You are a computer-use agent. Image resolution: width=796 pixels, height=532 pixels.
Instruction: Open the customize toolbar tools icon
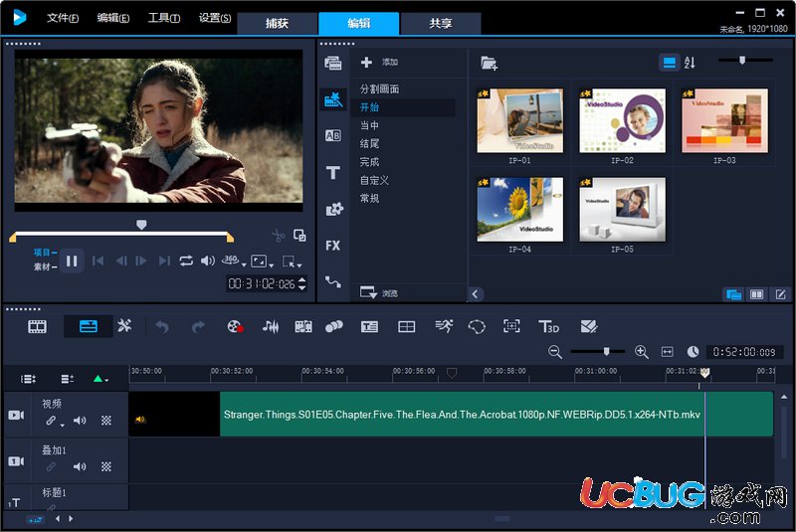(124, 325)
